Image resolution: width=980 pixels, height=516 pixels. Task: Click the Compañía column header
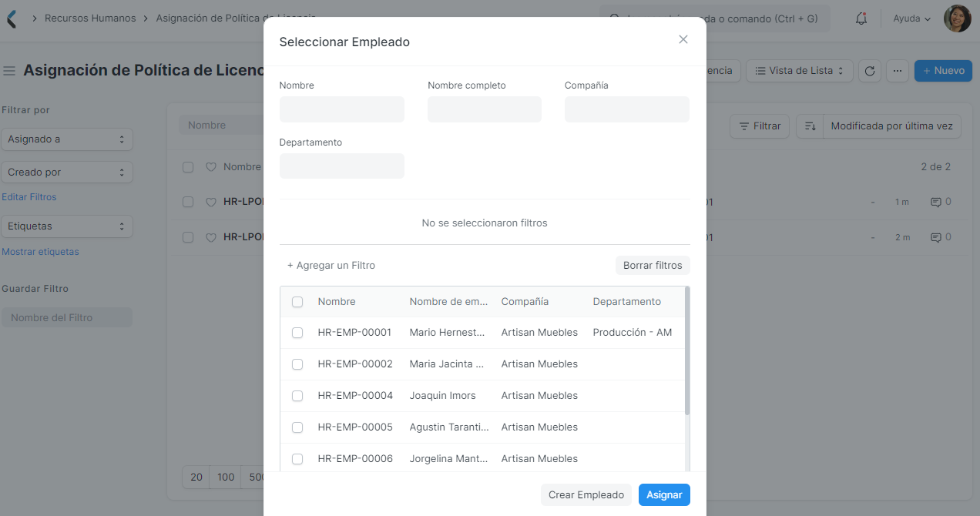point(525,302)
